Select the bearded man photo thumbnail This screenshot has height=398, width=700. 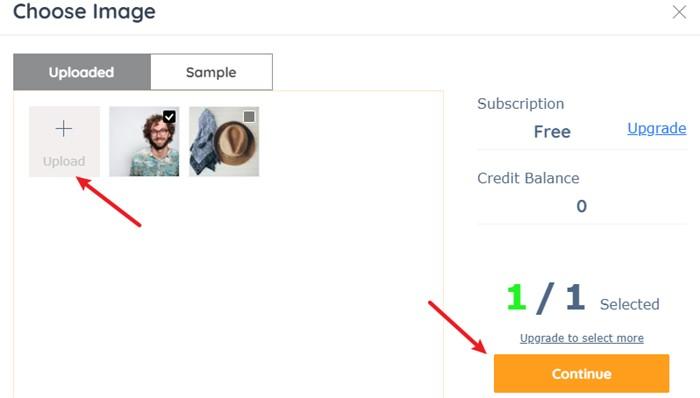(144, 141)
